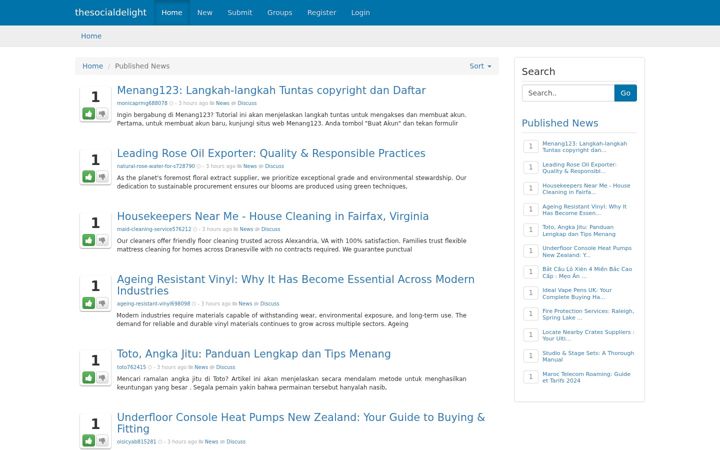Click Discuss under Housekeepers Near Me post
The image size is (720, 450).
tap(270, 229)
